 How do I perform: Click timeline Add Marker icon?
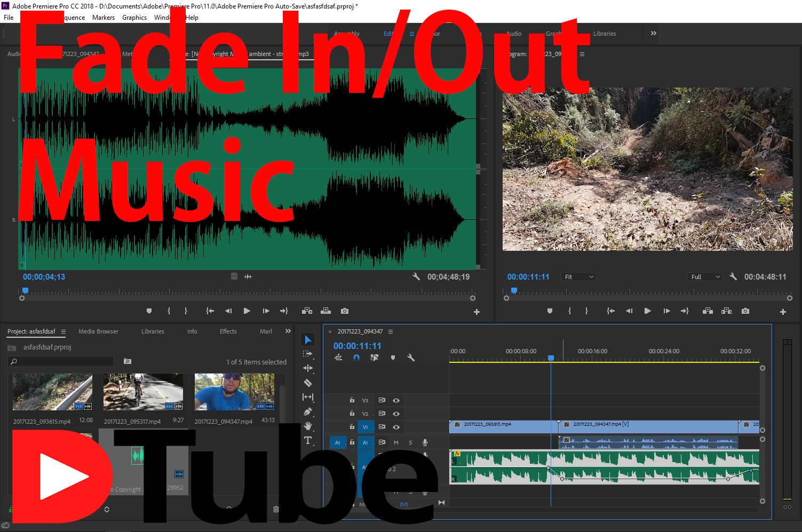(x=393, y=358)
